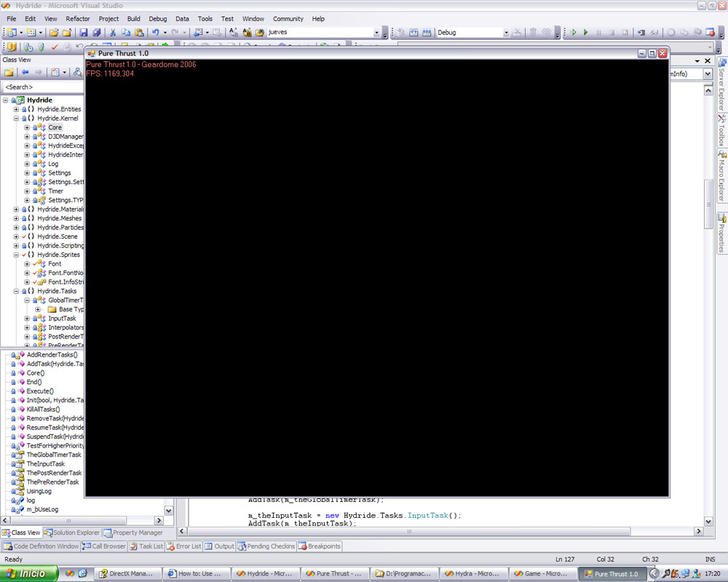Open the Class View Settings dropdown arrow
The image size is (728, 582).
pos(65,72)
